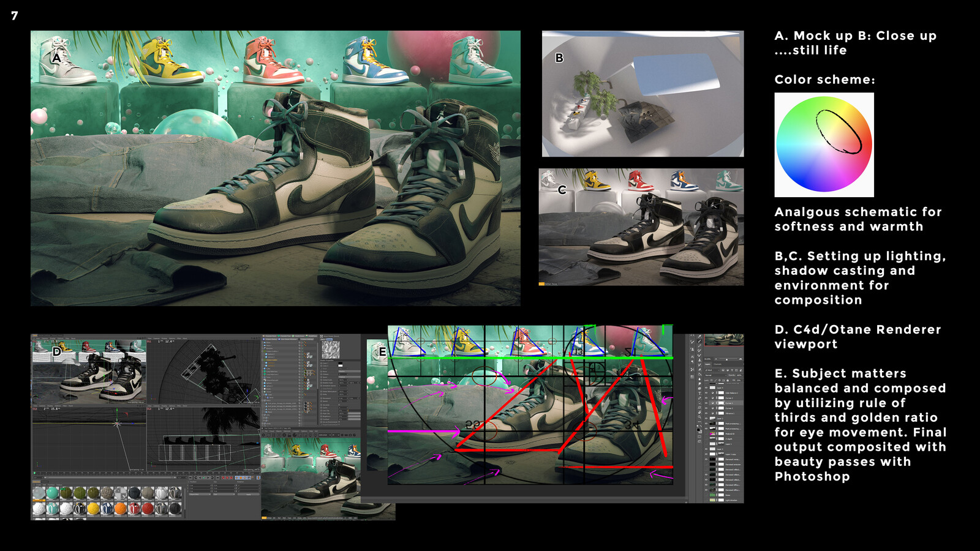Hide the Vibrance 1 adjustment layer
This screenshot has width=980, height=551.
(x=706, y=413)
